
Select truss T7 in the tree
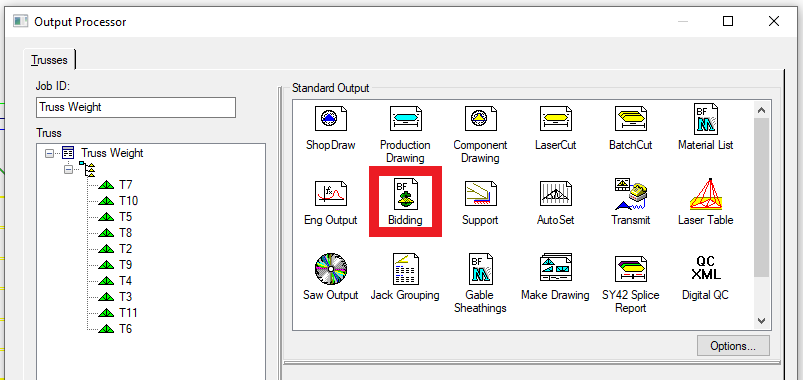point(125,185)
